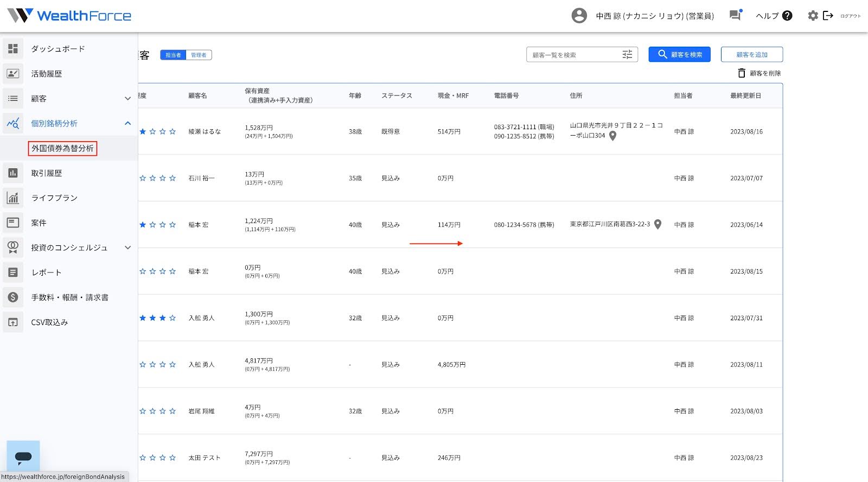Select the ライフプラン chart icon
The image size is (868, 482).
click(x=13, y=198)
